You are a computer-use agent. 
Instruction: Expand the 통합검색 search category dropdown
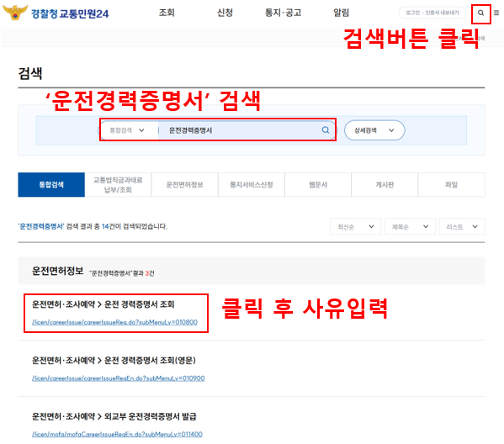tap(127, 130)
